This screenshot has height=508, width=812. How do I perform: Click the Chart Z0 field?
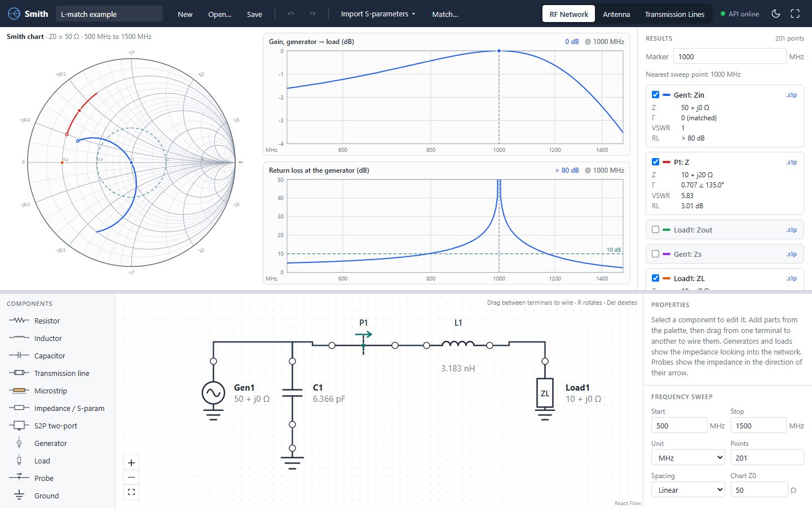(759, 490)
